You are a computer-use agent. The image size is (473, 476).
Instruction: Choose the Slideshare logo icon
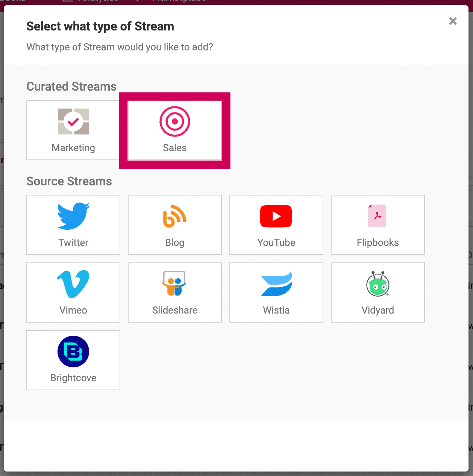point(174,283)
